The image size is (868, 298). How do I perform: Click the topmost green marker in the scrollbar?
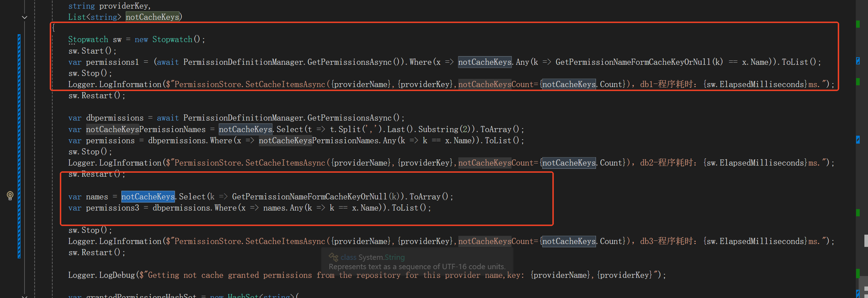[x=858, y=24]
